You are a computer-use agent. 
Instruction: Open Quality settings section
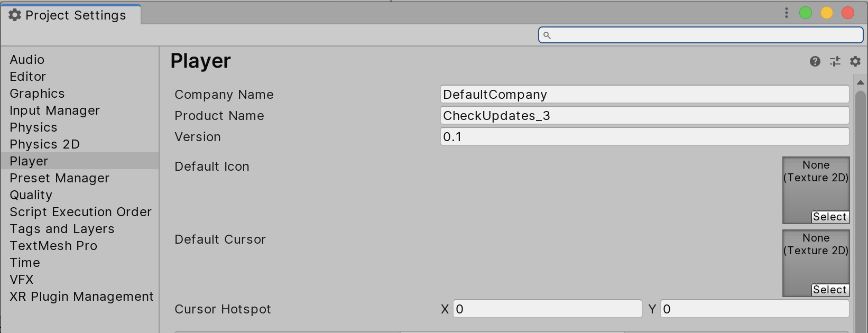(31, 195)
